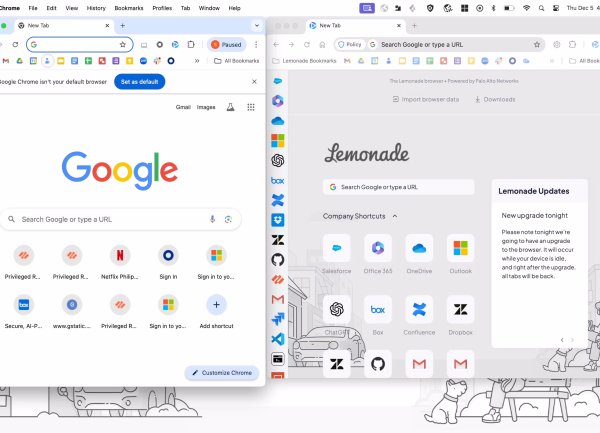The width and height of the screenshot is (600, 433).
Task: Select the New Tab tab in Lemonade browser
Action: point(355,26)
